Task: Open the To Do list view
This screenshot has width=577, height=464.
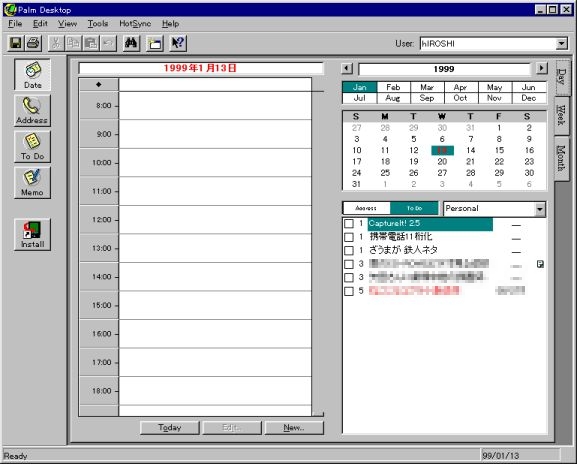Action: [x=32, y=147]
